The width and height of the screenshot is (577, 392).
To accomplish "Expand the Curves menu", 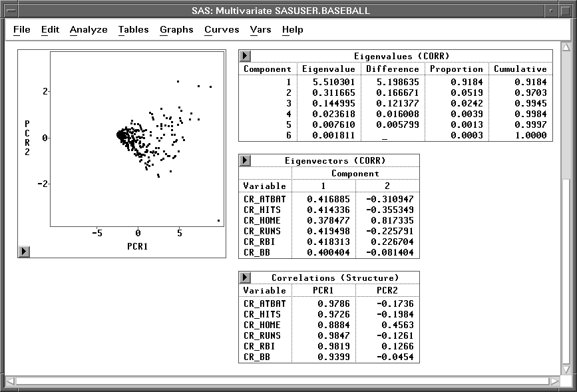I will pos(222,29).
